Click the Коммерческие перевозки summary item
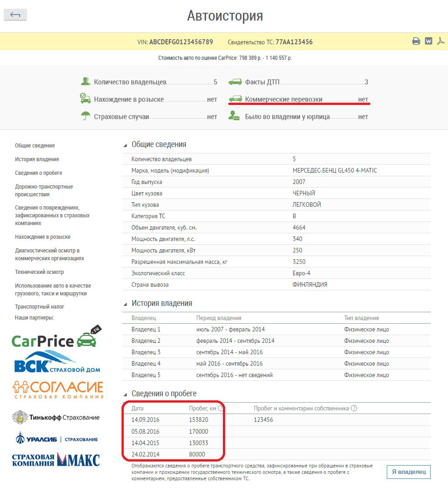Viewport: 448px width, 488px height. point(283,99)
